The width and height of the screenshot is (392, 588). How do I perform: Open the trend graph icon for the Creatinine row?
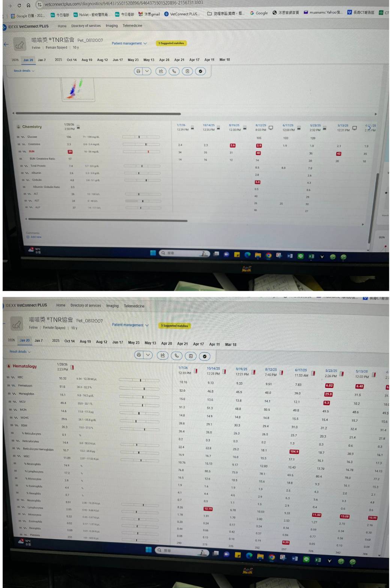[23, 144]
